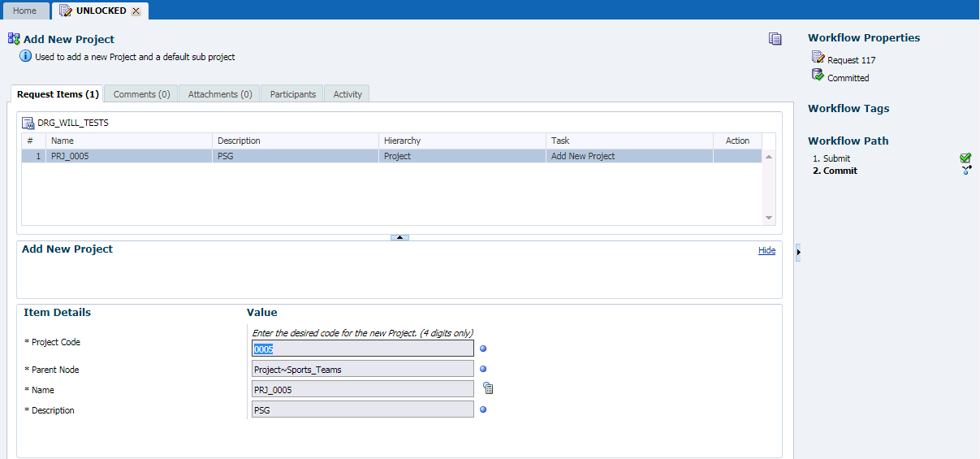Viewport: 980px width, 459px height.
Task: Click the branch icon beside Commit step
Action: click(966, 171)
